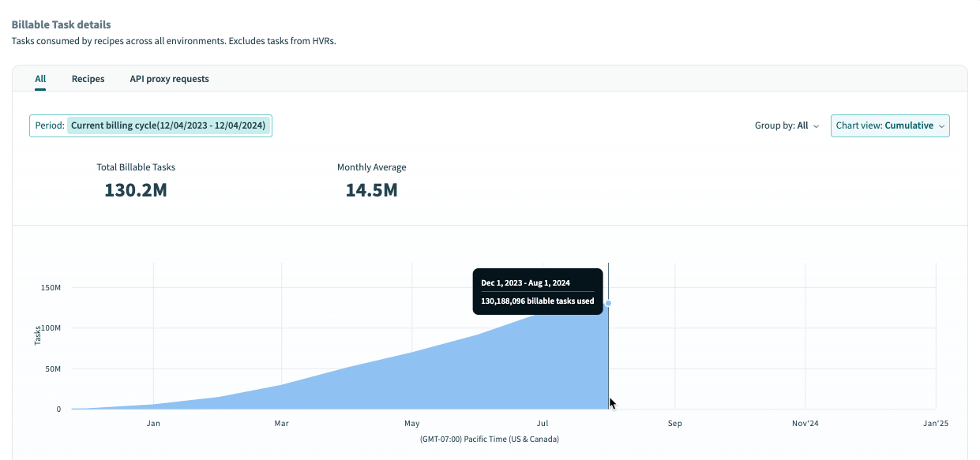Screen dimensions: 980x460
Task: Open the API proxy requests tab
Action: (x=169, y=78)
